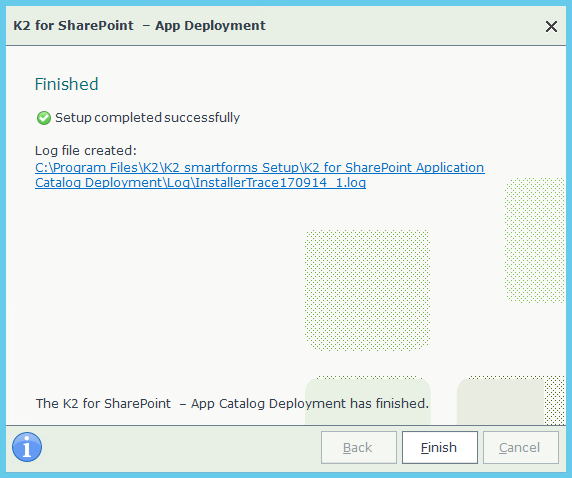Open the blue information help icon

27,447
